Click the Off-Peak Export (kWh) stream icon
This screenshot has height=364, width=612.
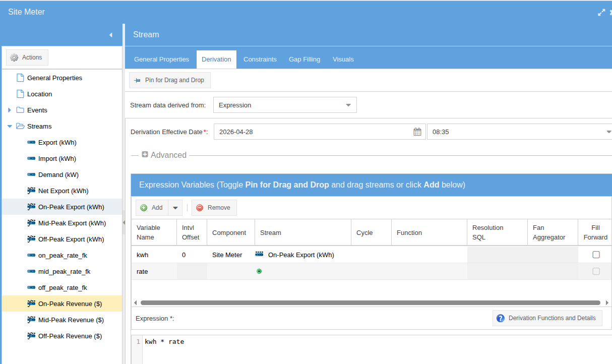click(31, 239)
